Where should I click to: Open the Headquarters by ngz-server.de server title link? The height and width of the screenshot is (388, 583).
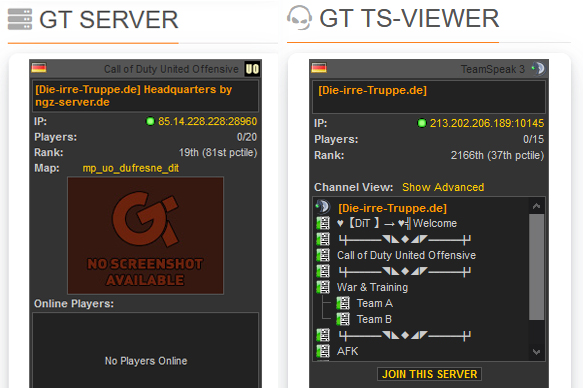(x=134, y=96)
